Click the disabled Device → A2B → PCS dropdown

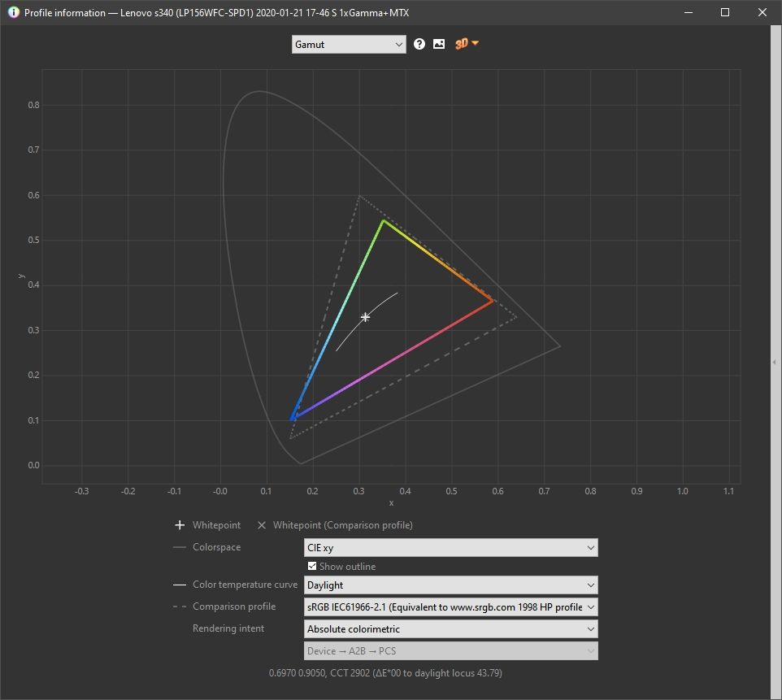pos(450,650)
